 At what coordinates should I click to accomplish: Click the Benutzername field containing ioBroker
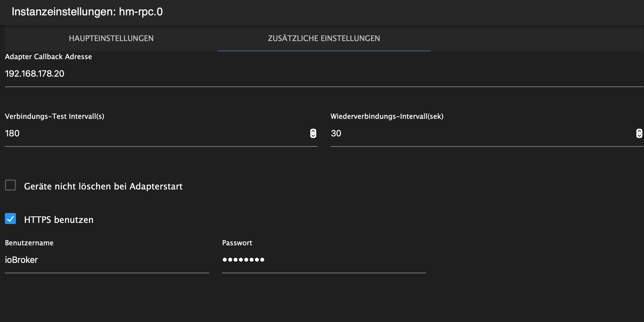click(107, 260)
